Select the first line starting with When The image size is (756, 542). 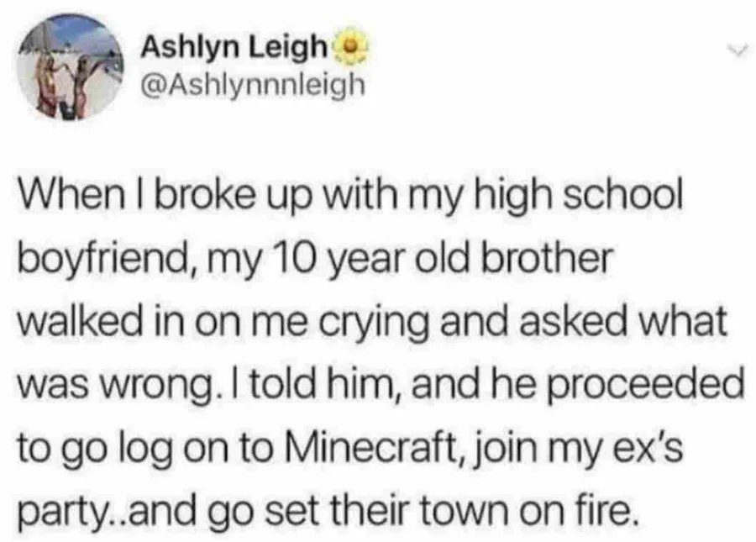coord(350,197)
